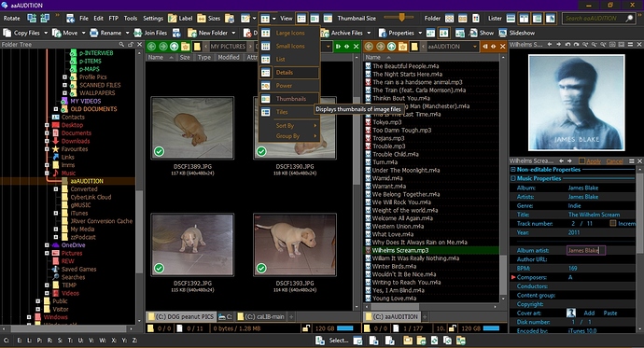
Task: Adjust the Thumbnail Size slider
Action: click(x=401, y=17)
